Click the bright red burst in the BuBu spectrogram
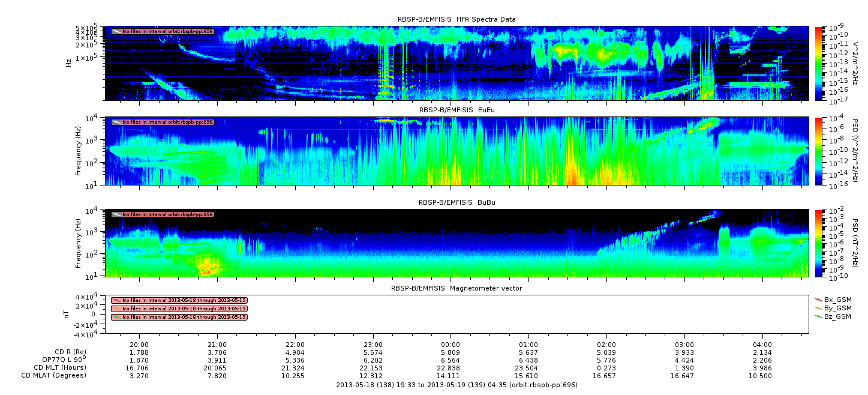The image size is (868, 395). click(x=207, y=267)
